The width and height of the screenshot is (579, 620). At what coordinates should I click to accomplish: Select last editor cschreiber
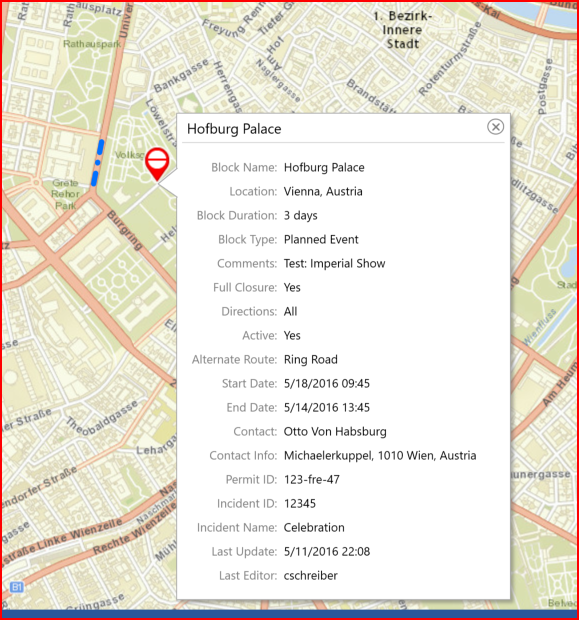coord(310,576)
